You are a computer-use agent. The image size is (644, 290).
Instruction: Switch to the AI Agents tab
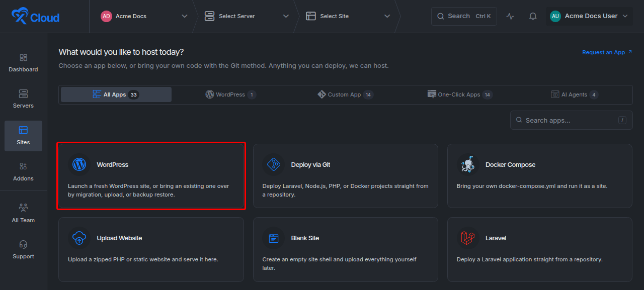(575, 94)
